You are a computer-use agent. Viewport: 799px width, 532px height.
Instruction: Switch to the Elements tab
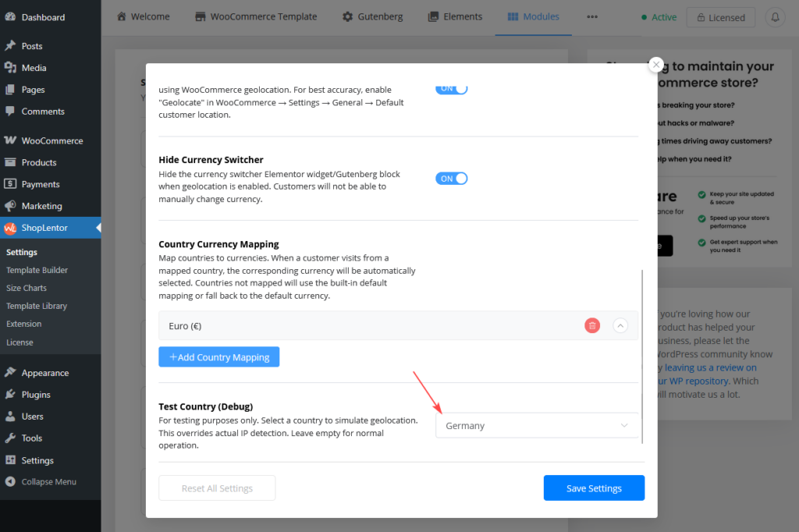455,17
